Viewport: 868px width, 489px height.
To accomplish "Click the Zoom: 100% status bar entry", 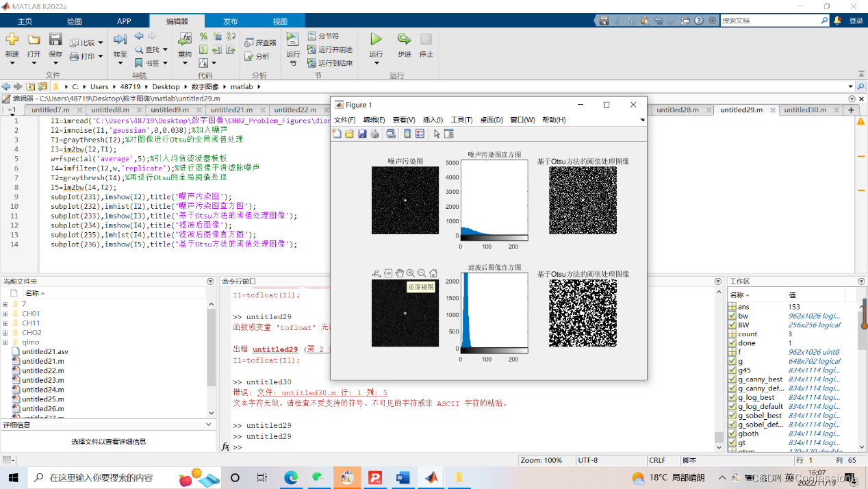I will (x=541, y=460).
